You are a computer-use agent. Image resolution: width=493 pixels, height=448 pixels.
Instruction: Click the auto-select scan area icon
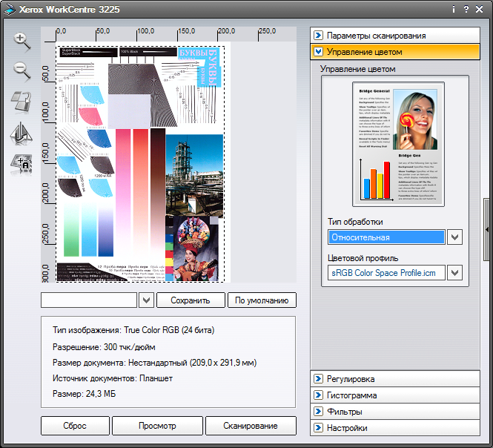pos(21,164)
